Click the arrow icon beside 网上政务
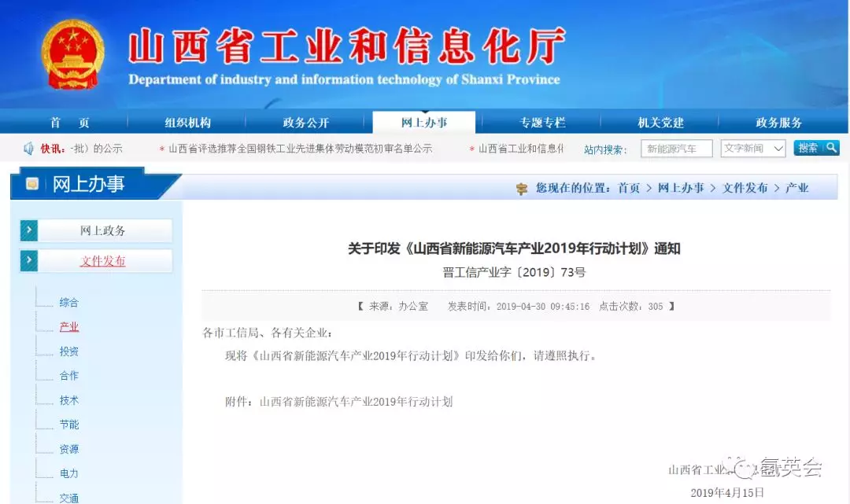The height and width of the screenshot is (504, 850). coord(29,230)
